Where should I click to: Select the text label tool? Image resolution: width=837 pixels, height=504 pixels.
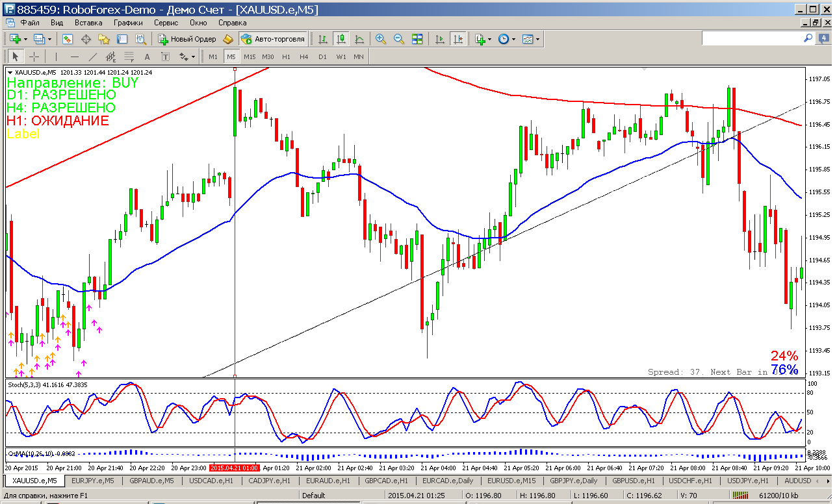coord(166,57)
